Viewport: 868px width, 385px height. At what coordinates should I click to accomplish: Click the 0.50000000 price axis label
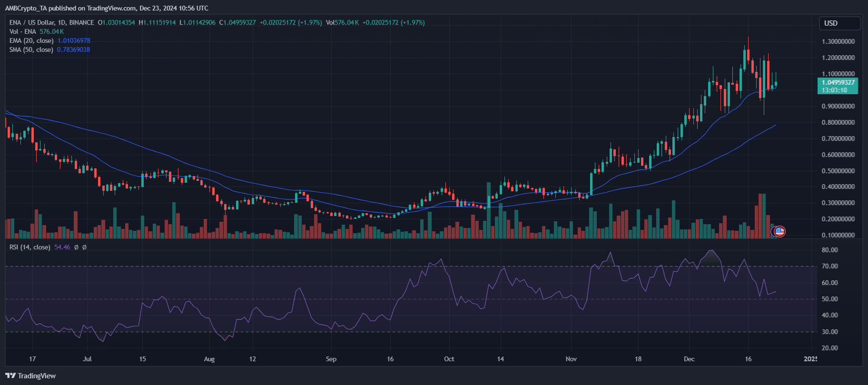click(x=838, y=171)
